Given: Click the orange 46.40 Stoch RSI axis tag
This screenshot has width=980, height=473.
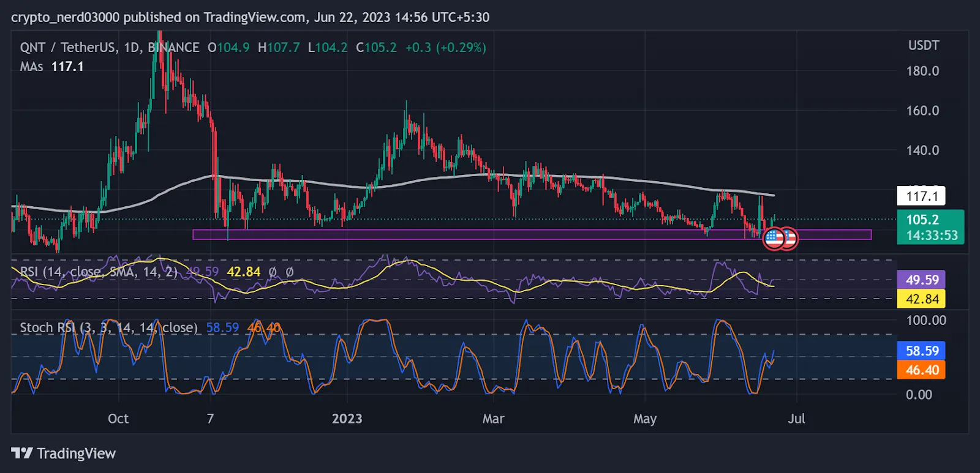Looking at the screenshot, I should [921, 370].
